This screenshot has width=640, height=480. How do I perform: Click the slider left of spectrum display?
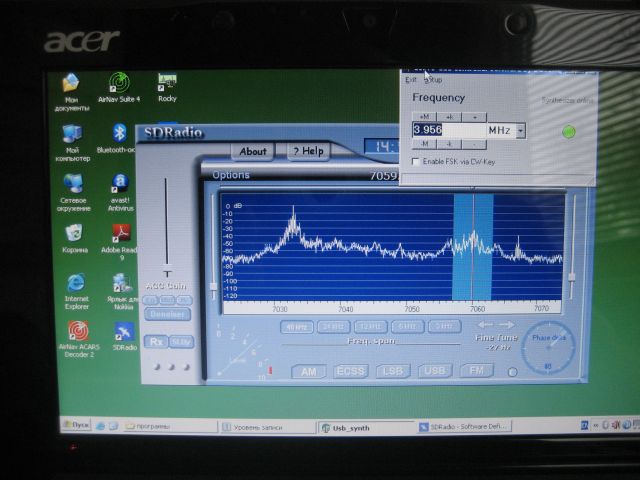[x=213, y=248]
